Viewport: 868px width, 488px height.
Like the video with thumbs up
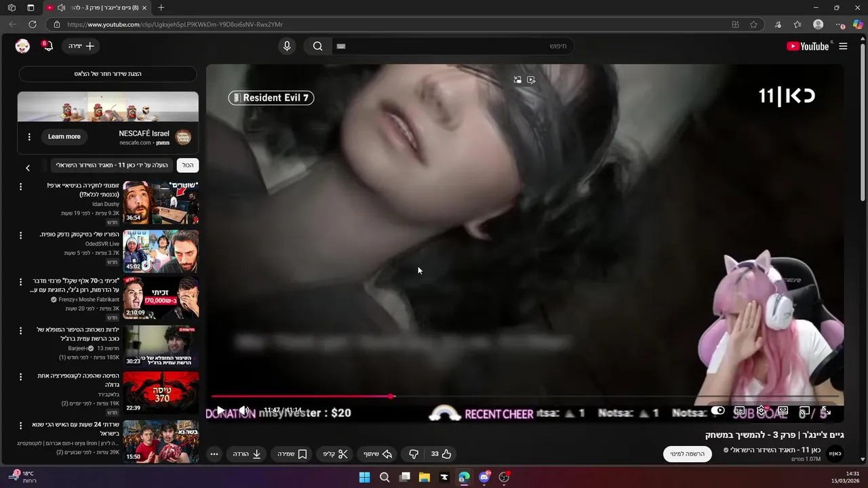(441, 454)
